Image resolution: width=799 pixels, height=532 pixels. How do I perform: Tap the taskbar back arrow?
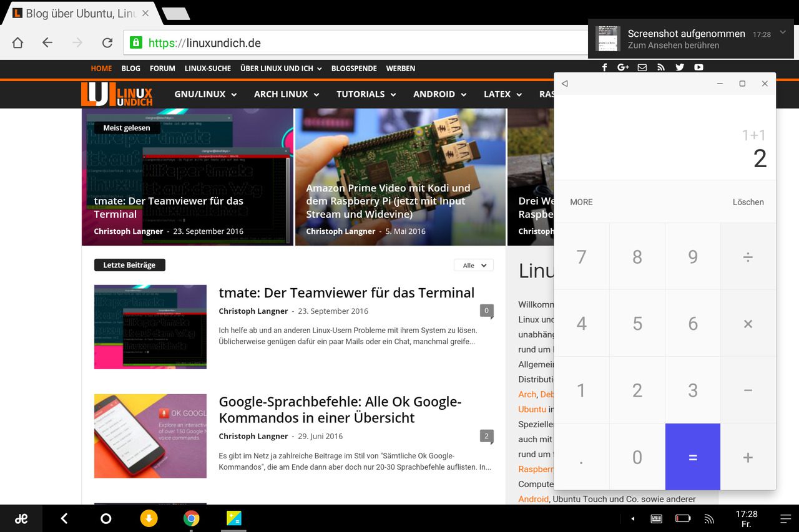pyautogui.click(x=64, y=518)
